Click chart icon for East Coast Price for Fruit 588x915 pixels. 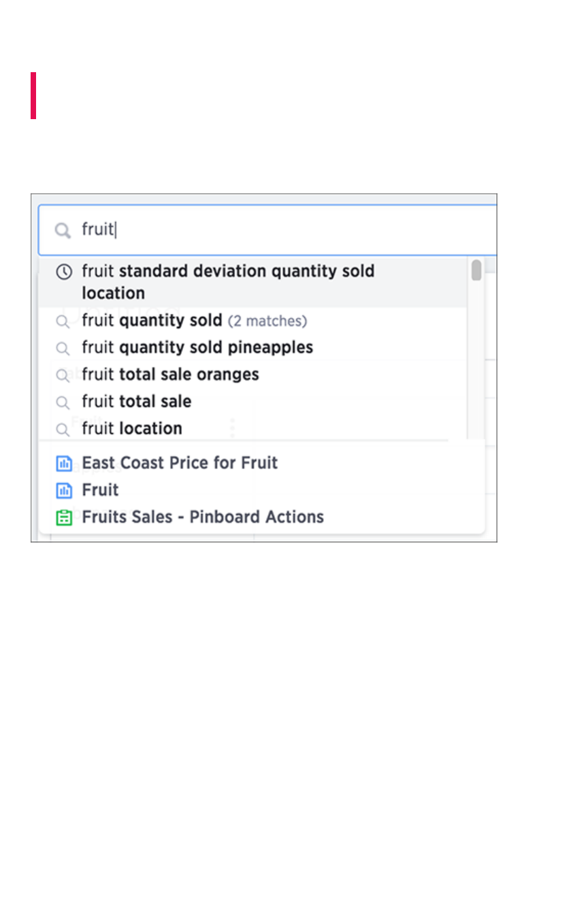[63, 464]
